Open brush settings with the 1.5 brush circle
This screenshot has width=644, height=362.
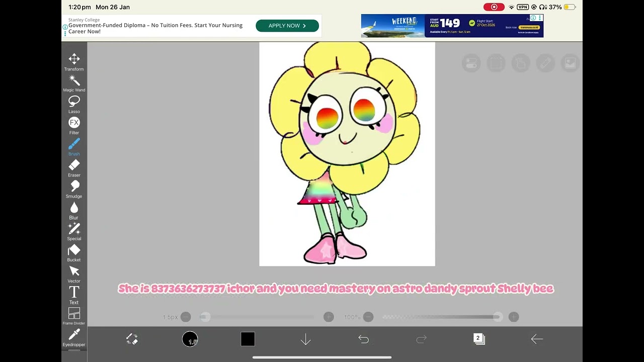190,339
